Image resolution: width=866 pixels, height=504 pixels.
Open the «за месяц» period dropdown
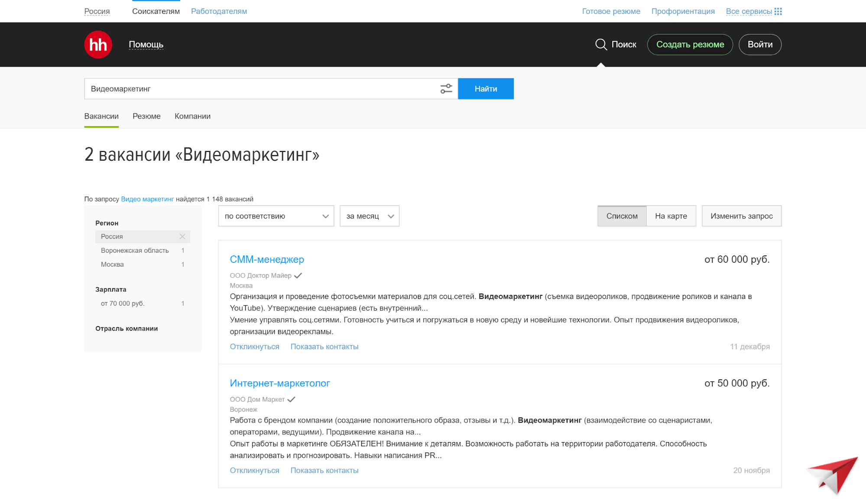pos(369,216)
